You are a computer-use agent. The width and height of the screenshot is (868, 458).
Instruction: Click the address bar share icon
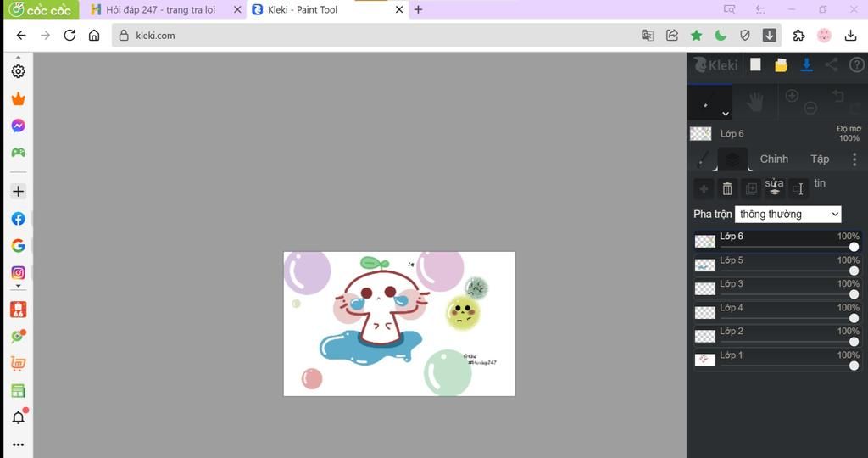pyautogui.click(x=671, y=36)
